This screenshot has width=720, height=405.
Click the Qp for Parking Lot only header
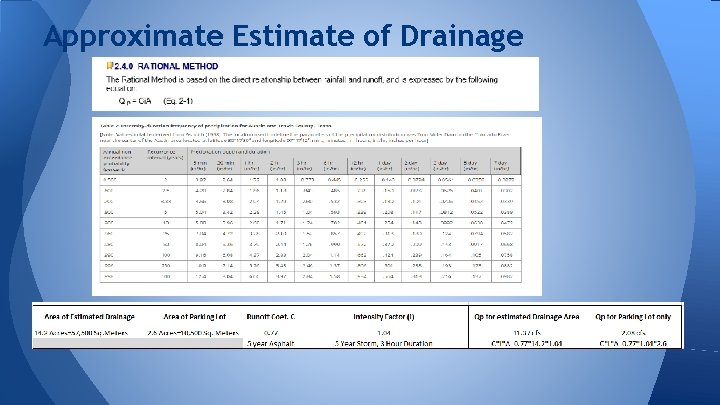pos(633,317)
